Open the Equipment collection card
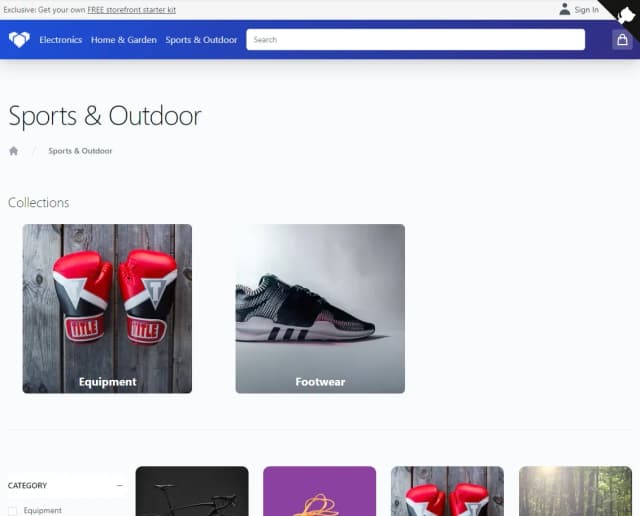Image resolution: width=640 pixels, height=516 pixels. [x=107, y=309]
